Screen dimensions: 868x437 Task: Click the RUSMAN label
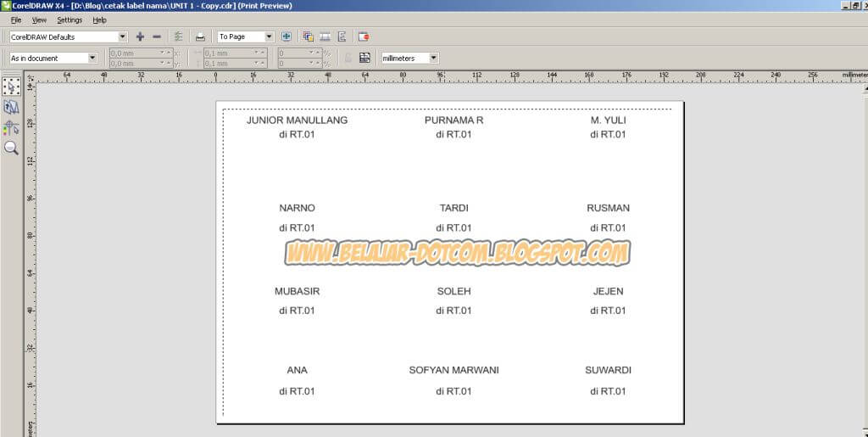609,208
